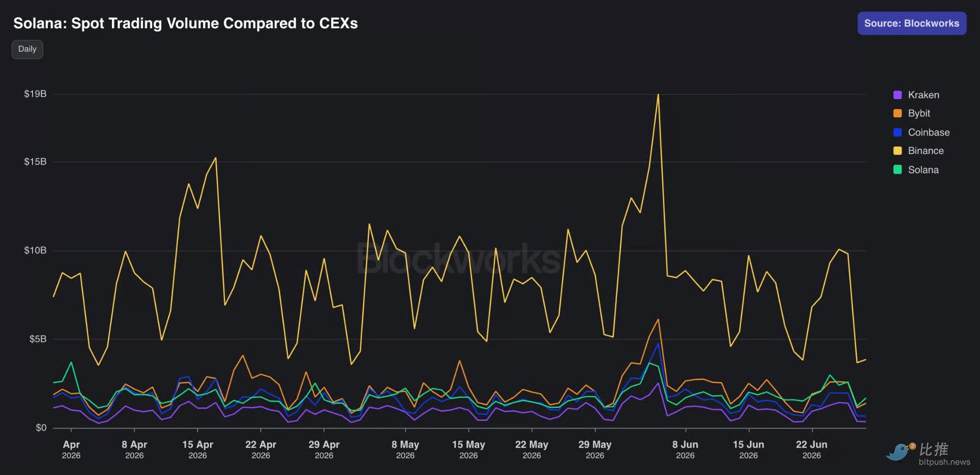
Task: Open the Source: Blockworks link
Action: [x=912, y=23]
